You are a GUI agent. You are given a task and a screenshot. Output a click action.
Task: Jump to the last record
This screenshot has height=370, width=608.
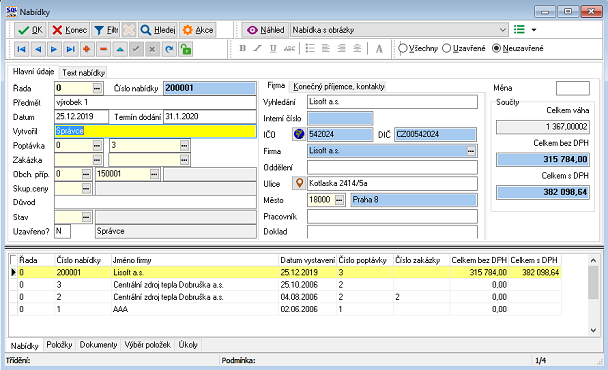(x=71, y=49)
